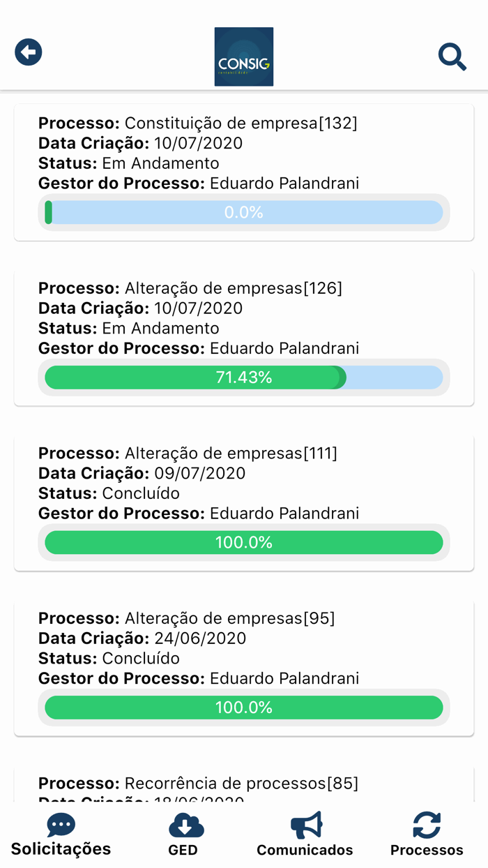
Task: Open Alteração de empresas[95] process title
Action: click(229, 618)
